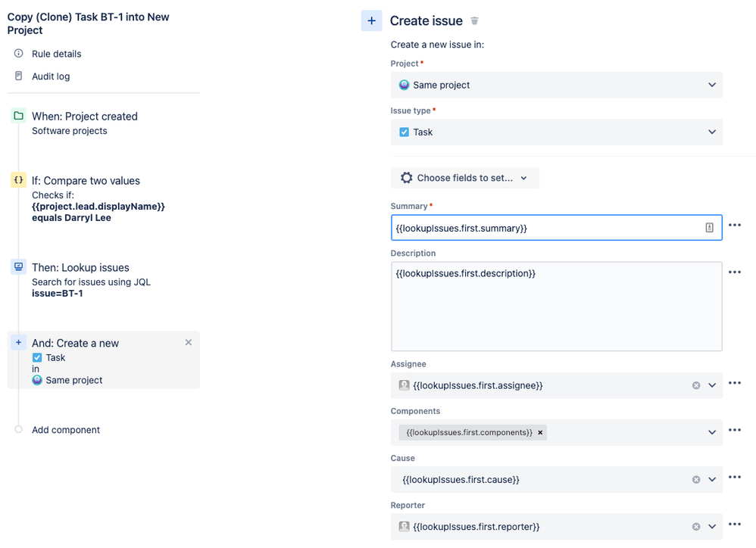
Task: Select the If: Compare two values condition
Action: pyautogui.click(x=86, y=181)
